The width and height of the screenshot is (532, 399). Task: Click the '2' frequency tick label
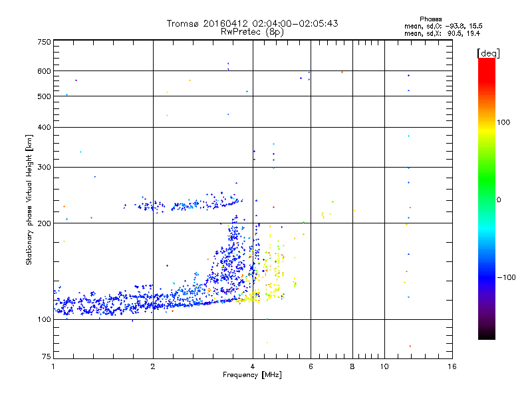pyautogui.click(x=153, y=366)
